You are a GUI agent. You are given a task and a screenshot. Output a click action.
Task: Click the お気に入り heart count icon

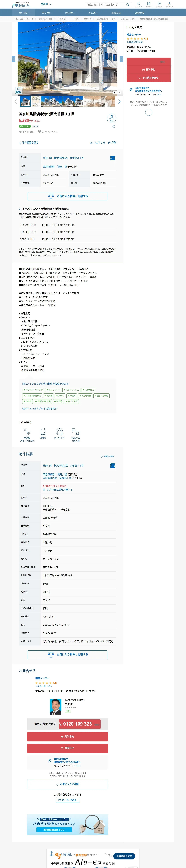40,132
